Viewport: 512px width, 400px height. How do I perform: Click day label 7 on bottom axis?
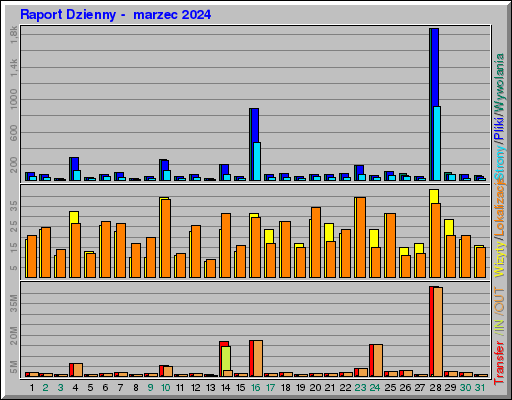(120, 388)
